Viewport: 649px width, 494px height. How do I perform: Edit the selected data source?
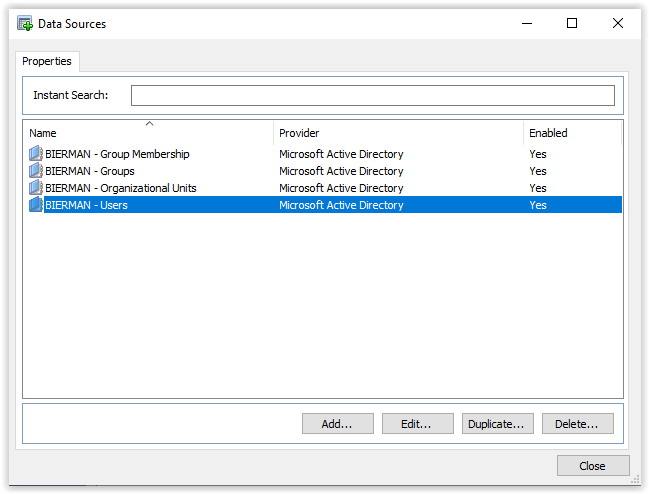418,423
